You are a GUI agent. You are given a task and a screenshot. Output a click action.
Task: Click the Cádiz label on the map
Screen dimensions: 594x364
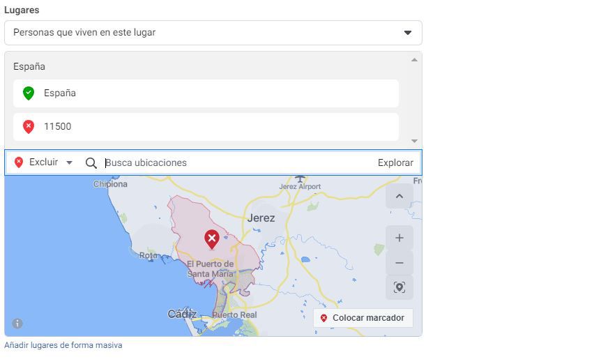(182, 314)
